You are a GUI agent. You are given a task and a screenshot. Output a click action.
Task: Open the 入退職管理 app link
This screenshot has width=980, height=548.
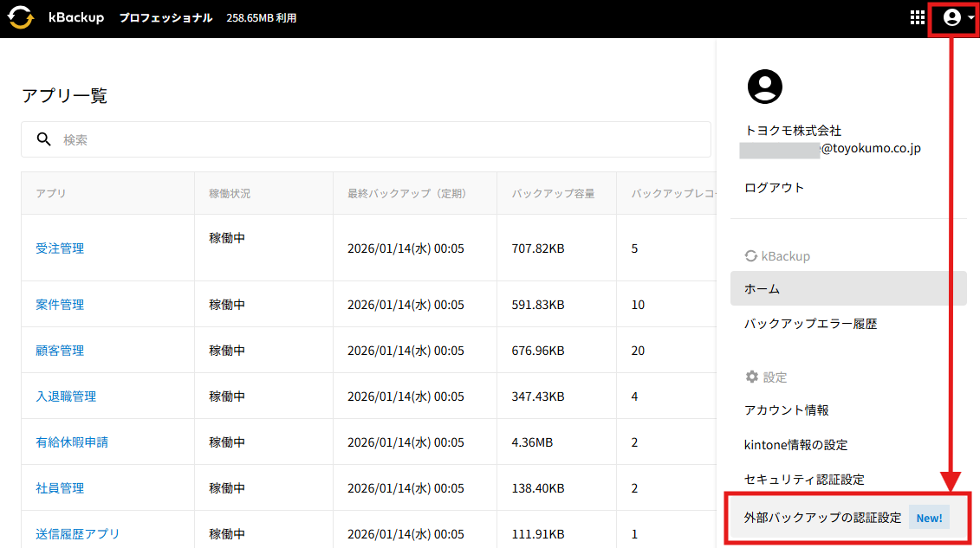point(66,396)
